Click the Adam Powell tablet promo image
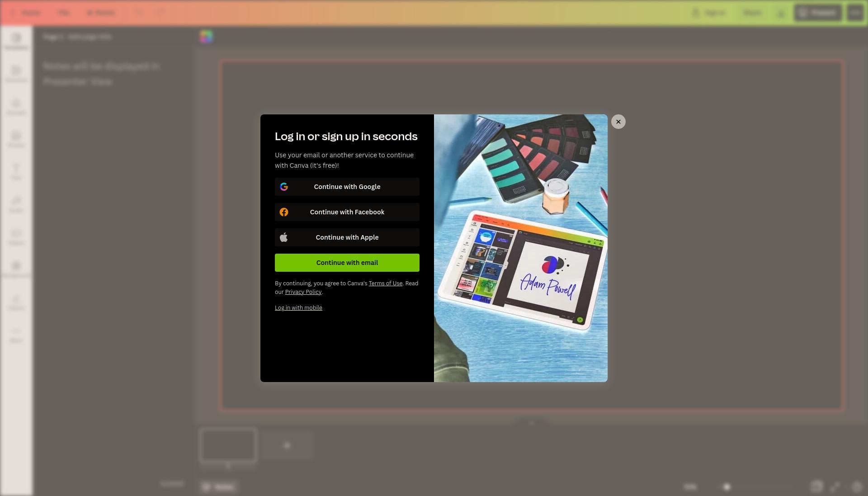Screen dimensions: 868x496 521,248
